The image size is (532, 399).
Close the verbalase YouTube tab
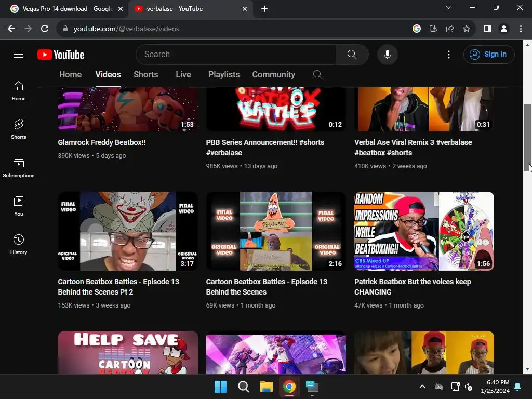click(x=245, y=9)
